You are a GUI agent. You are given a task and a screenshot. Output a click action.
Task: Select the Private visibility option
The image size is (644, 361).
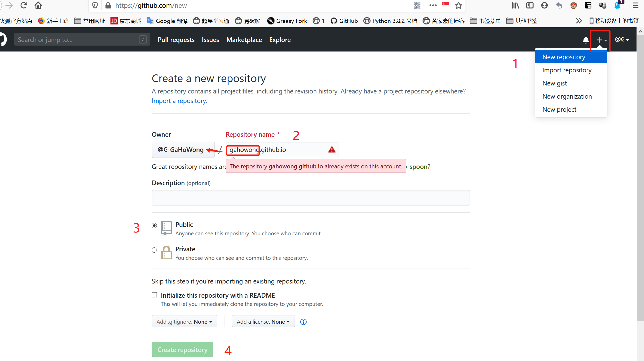[x=154, y=250]
